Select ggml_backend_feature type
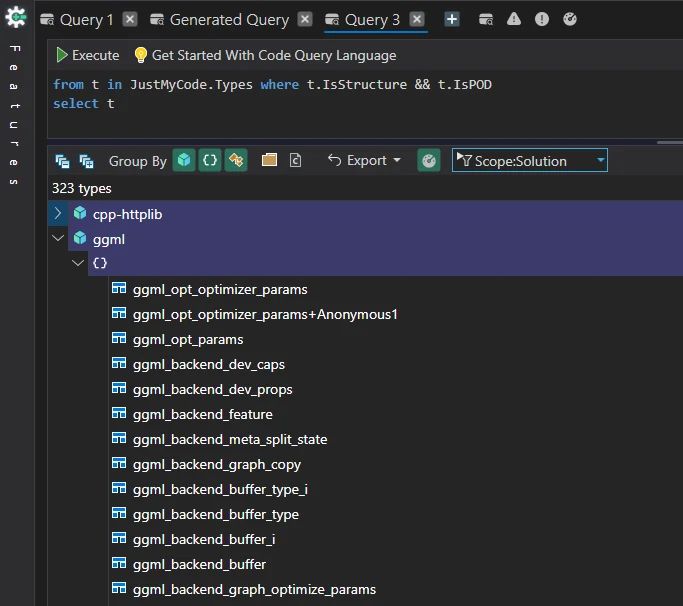683x606 pixels. (203, 414)
